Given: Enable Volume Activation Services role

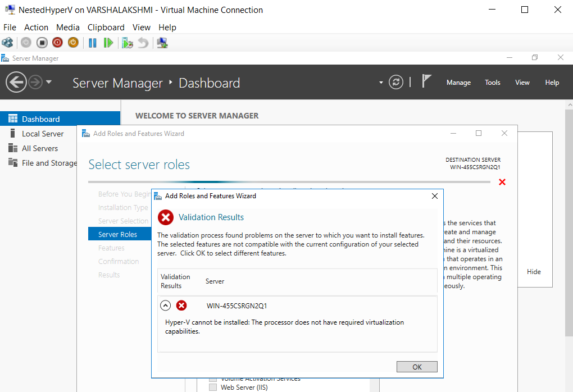Looking at the screenshot, I should point(213,379).
